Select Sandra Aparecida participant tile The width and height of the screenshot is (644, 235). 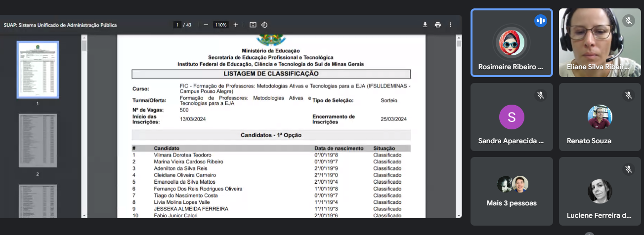tap(512, 117)
